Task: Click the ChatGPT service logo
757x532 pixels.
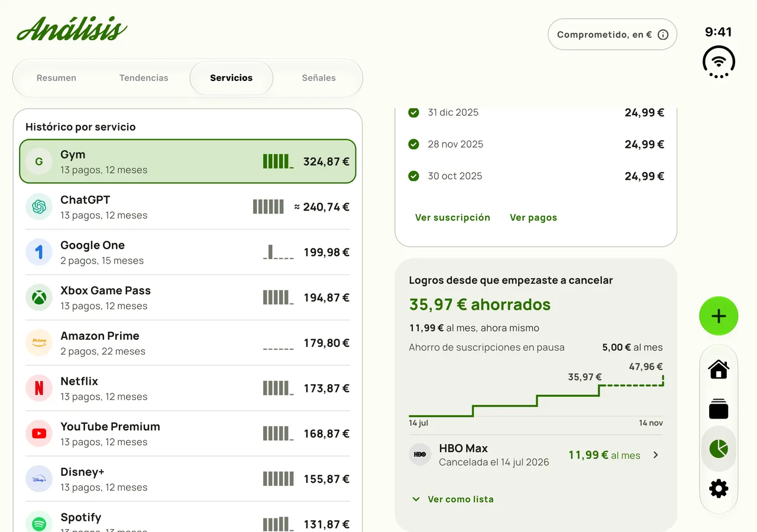Action: (x=39, y=207)
